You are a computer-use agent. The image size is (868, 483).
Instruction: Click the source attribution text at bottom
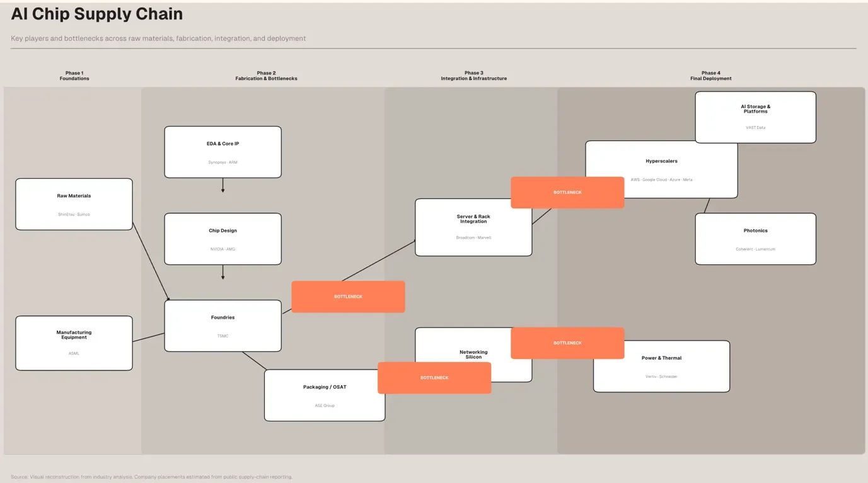tap(151, 477)
